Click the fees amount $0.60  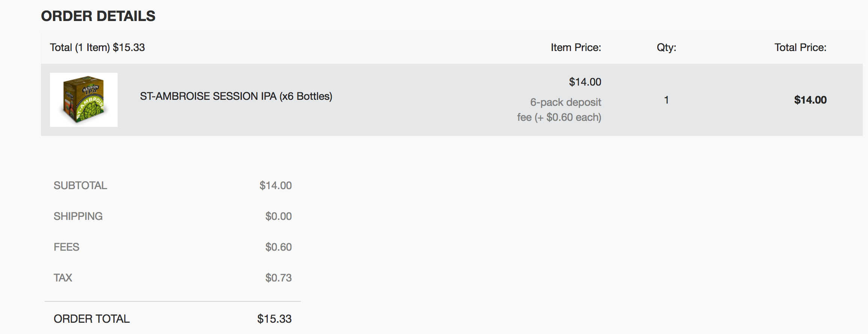point(278,247)
